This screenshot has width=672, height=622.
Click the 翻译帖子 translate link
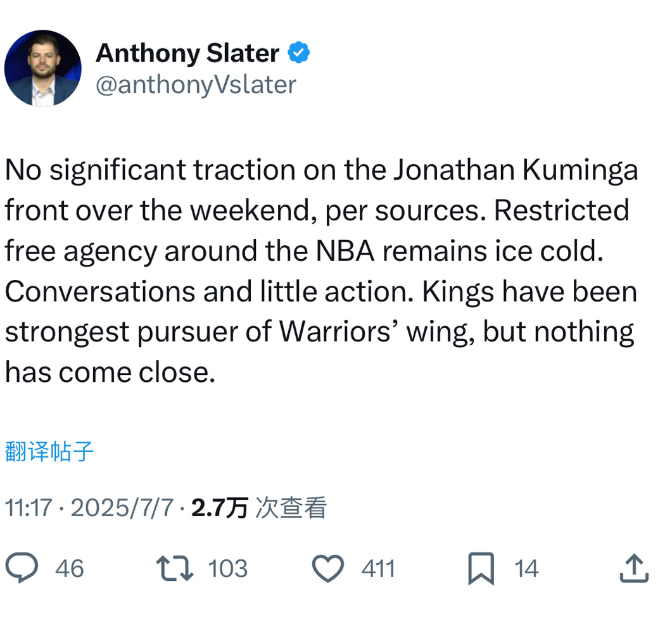pos(49,452)
